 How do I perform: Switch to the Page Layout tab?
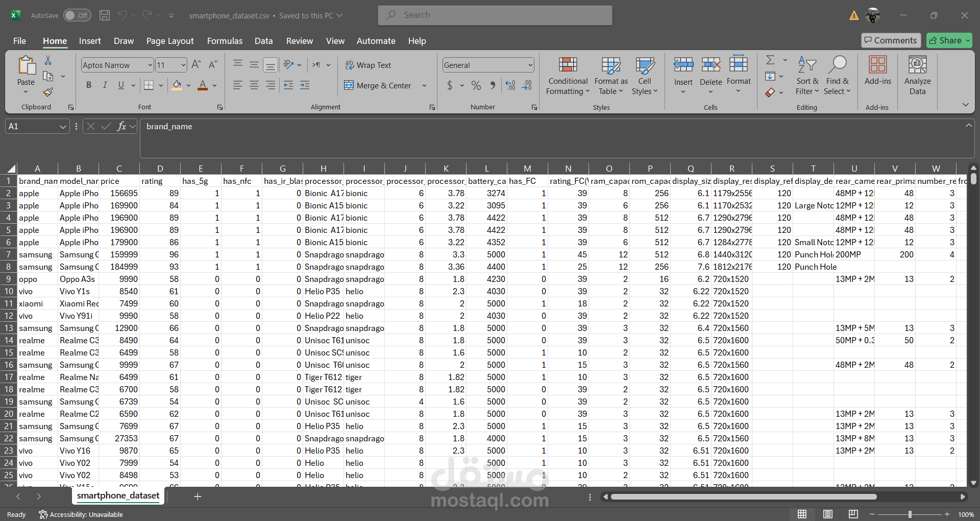[x=170, y=41]
